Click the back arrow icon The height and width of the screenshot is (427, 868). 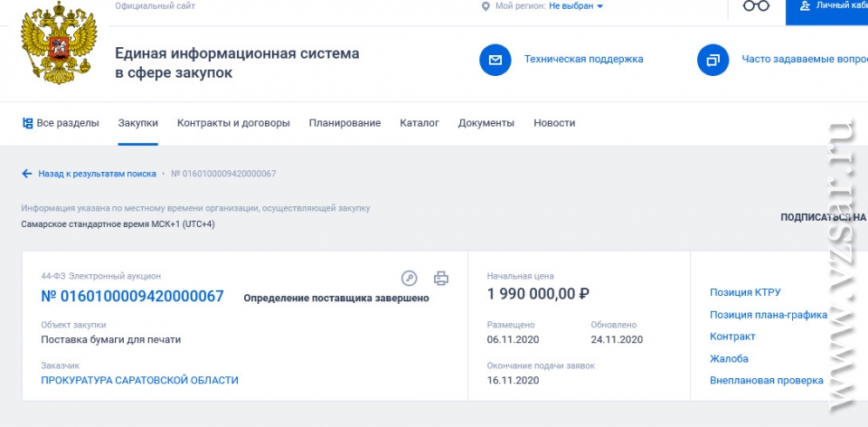point(27,174)
